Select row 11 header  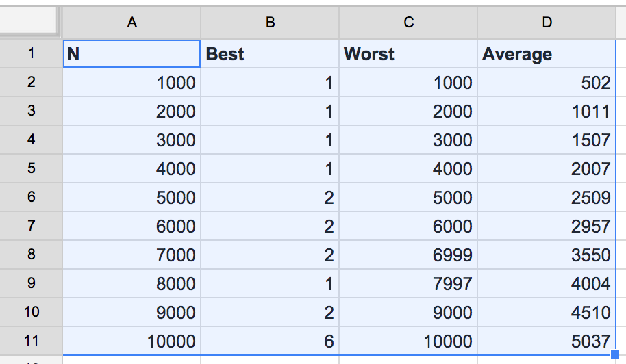[31, 341]
